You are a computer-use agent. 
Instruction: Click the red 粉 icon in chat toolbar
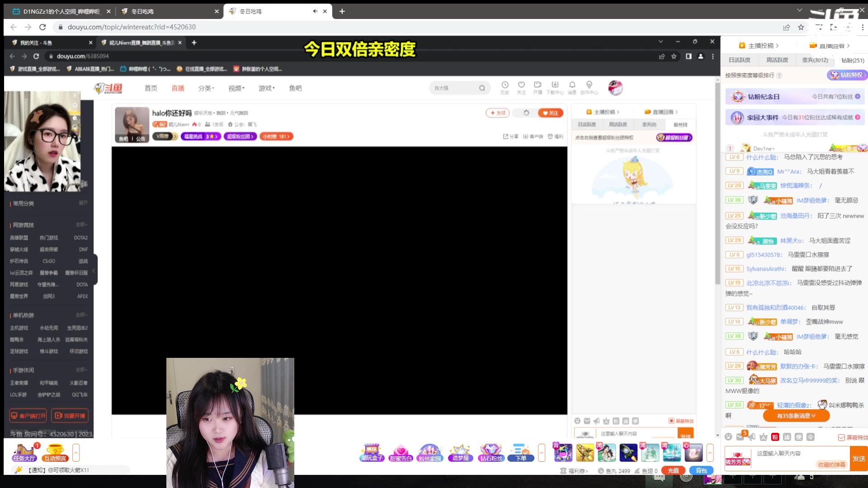[x=775, y=437]
